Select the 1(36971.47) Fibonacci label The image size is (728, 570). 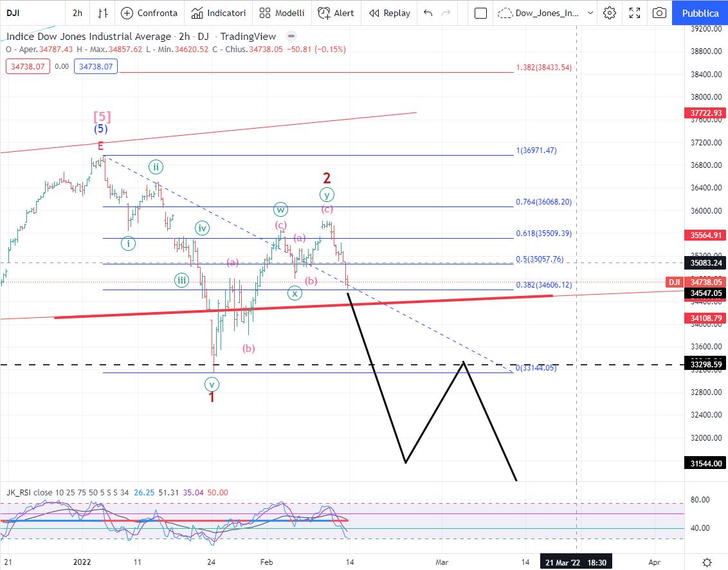(536, 150)
